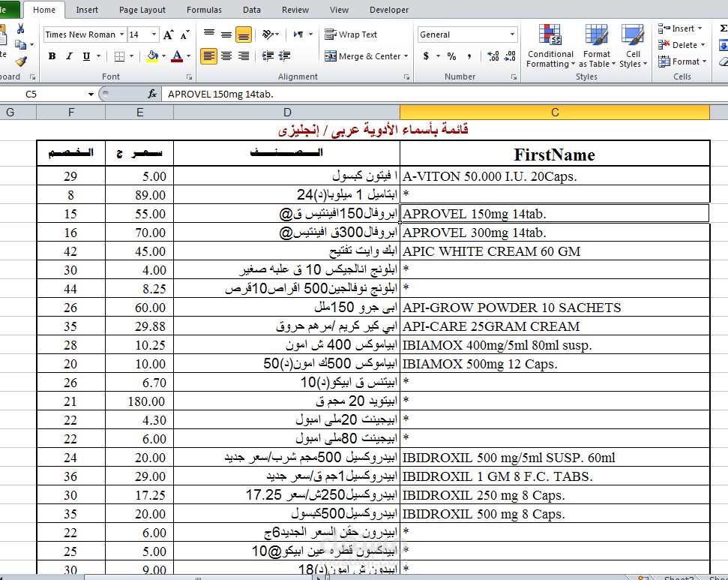The image size is (728, 580).
Task: Click cell APIC WHITE CREAM 60 GM
Action: pyautogui.click(x=555, y=251)
